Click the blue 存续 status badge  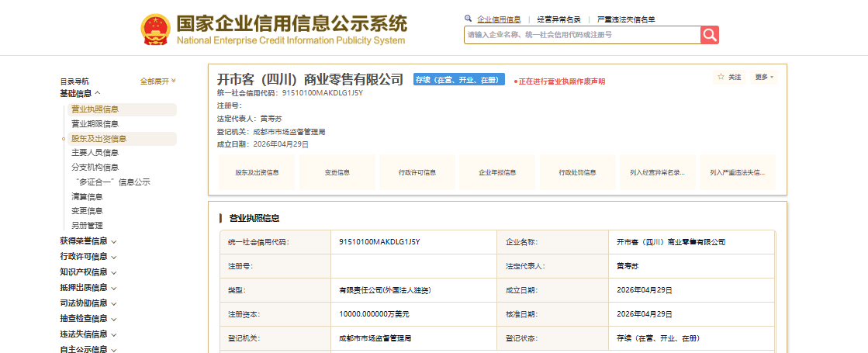click(459, 80)
